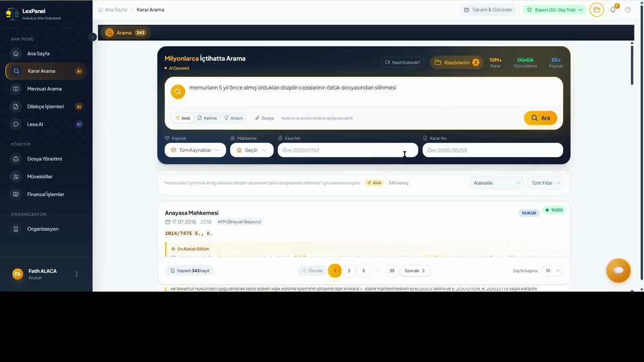Click Önceki pagination button
The image size is (644, 362).
pyautogui.click(x=312, y=270)
